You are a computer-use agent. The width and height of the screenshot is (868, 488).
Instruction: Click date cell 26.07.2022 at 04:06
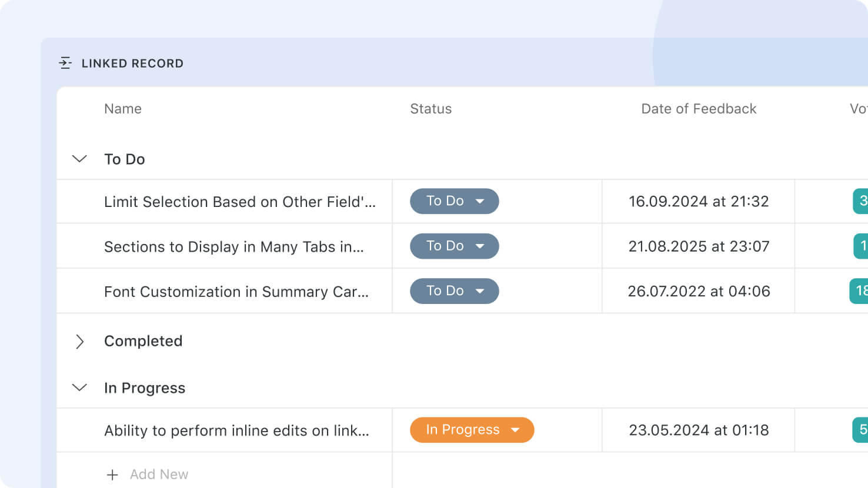point(699,291)
